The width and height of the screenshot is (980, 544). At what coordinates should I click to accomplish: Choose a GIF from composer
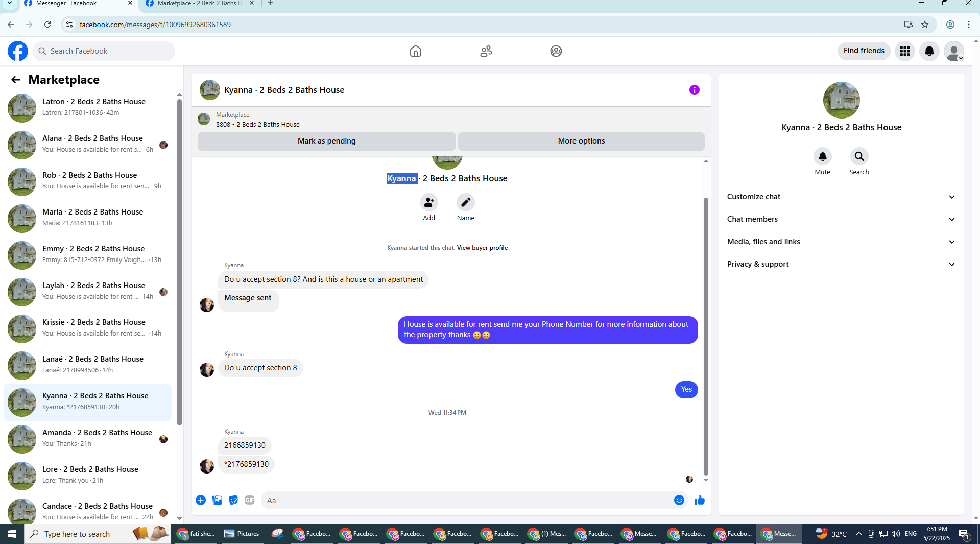pos(250,500)
